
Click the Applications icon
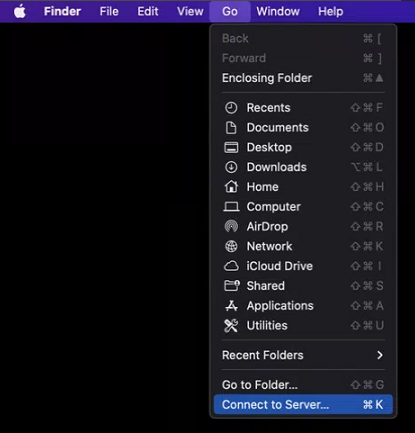point(231,306)
